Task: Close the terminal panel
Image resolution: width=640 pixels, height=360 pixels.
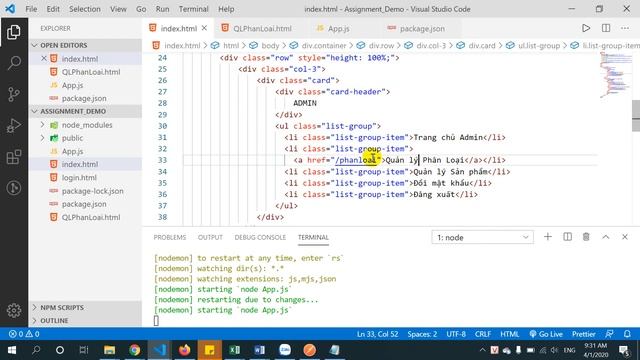Action: coord(624,237)
